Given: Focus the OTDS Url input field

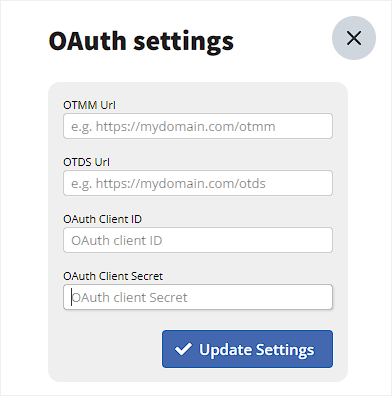Looking at the screenshot, I should [198, 183].
